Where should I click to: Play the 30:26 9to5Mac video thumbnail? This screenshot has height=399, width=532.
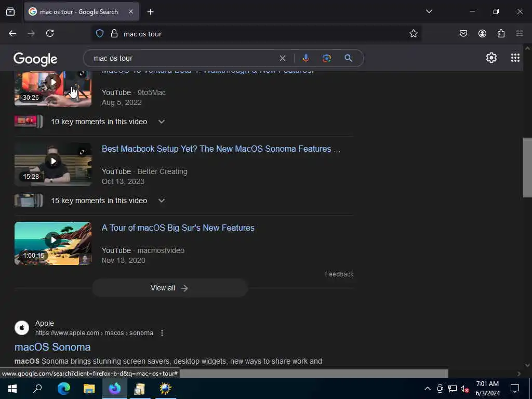tap(53, 89)
